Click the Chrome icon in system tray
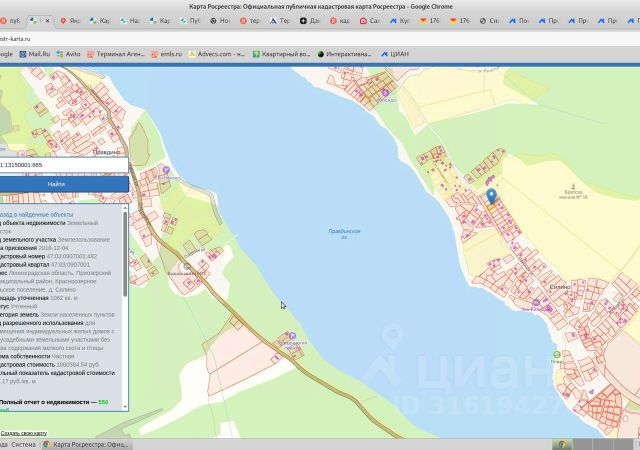The height and width of the screenshot is (450, 640). tap(562, 444)
